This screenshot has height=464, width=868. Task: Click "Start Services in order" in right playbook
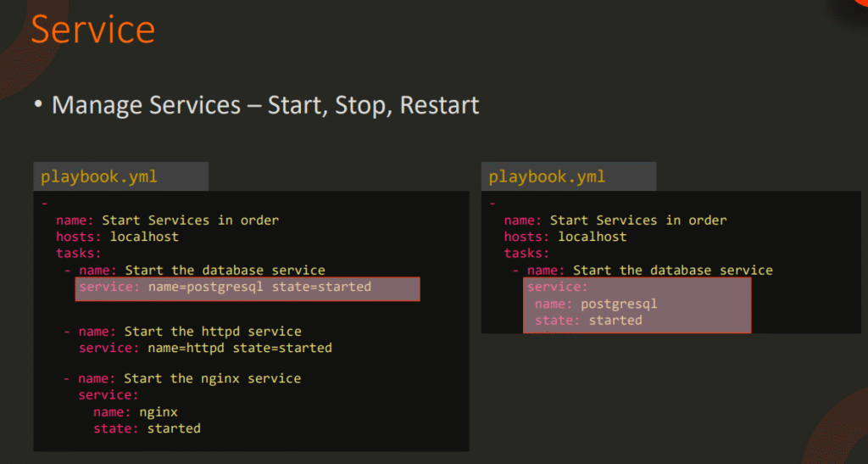pos(637,220)
